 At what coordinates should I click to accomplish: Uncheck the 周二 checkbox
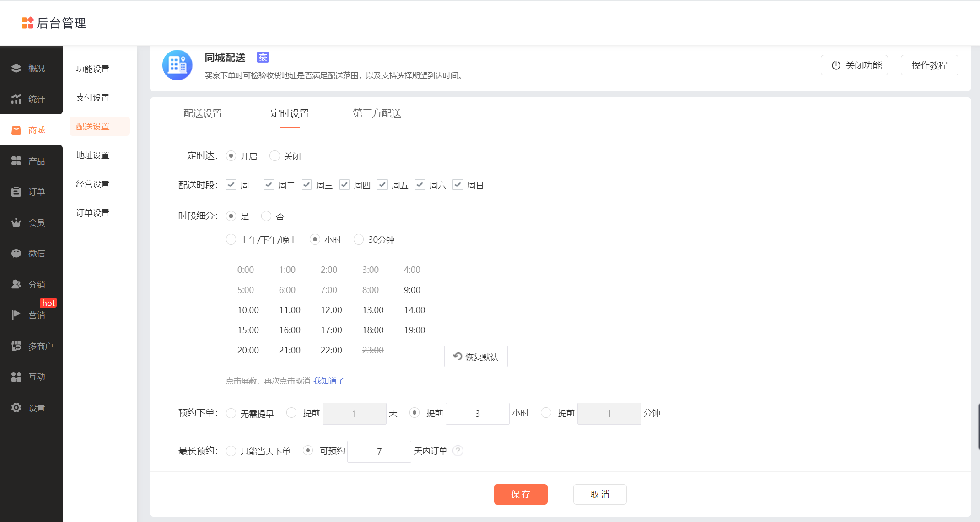(x=269, y=185)
